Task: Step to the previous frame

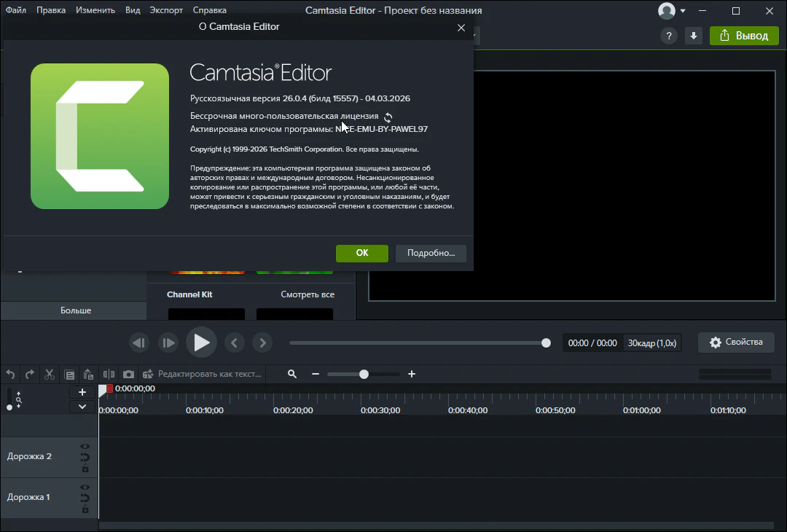Action: pos(138,343)
